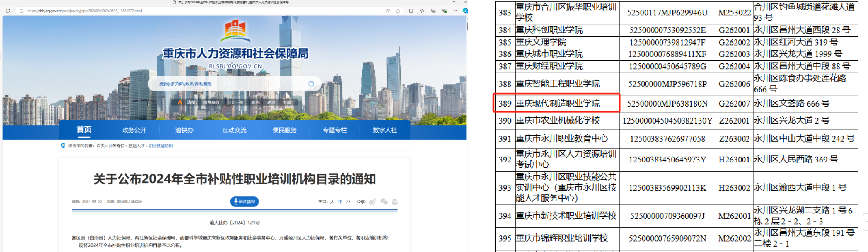Click the magnifier search icon on site banner
The width and height of the screenshot is (868, 252).
311,84
